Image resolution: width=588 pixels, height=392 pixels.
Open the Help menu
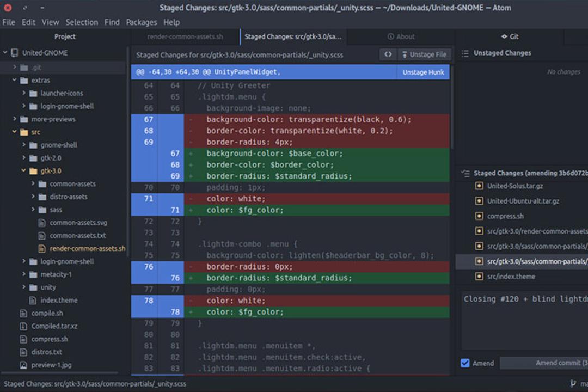pyautogui.click(x=171, y=22)
